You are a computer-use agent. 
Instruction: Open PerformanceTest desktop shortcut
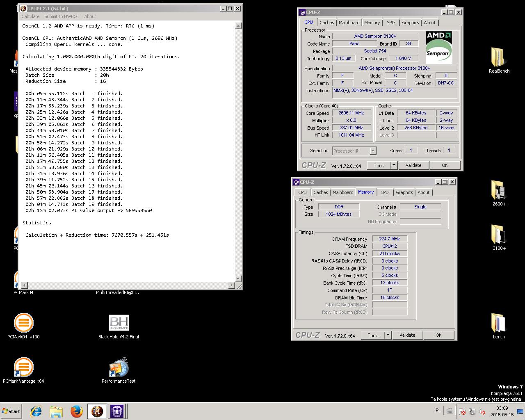click(119, 370)
